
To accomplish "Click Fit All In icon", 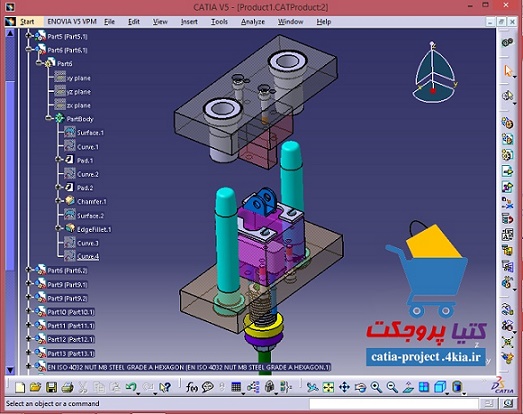I will pos(328,387).
